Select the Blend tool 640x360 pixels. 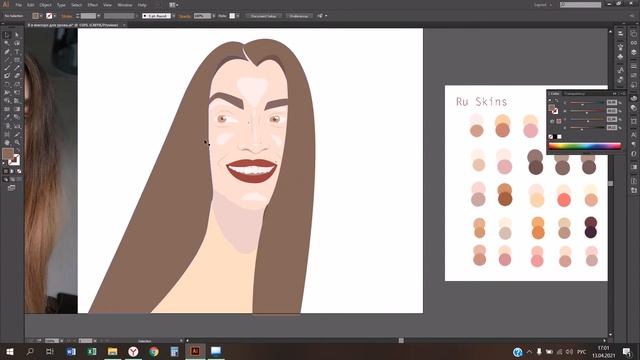17,117
